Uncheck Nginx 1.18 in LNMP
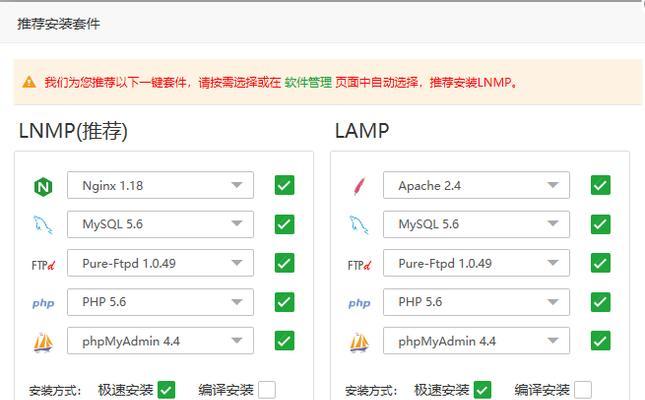This screenshot has width=645, height=400. (285, 185)
